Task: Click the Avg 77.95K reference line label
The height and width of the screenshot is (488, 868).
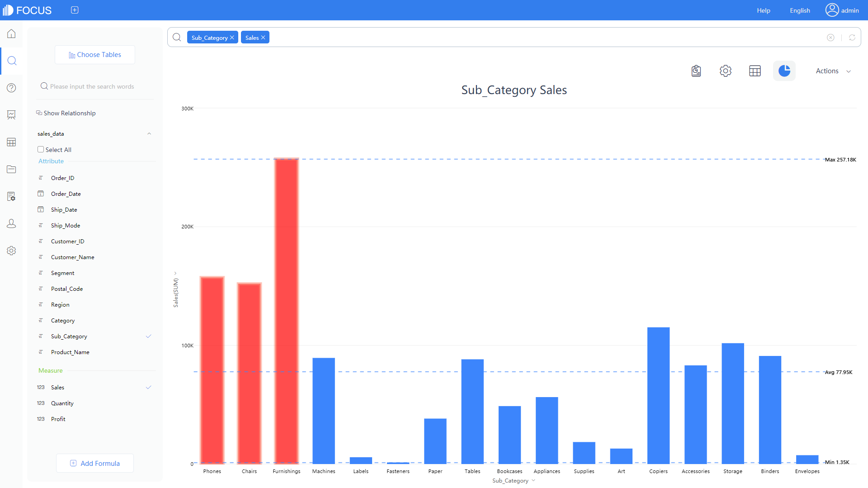Action: click(839, 372)
